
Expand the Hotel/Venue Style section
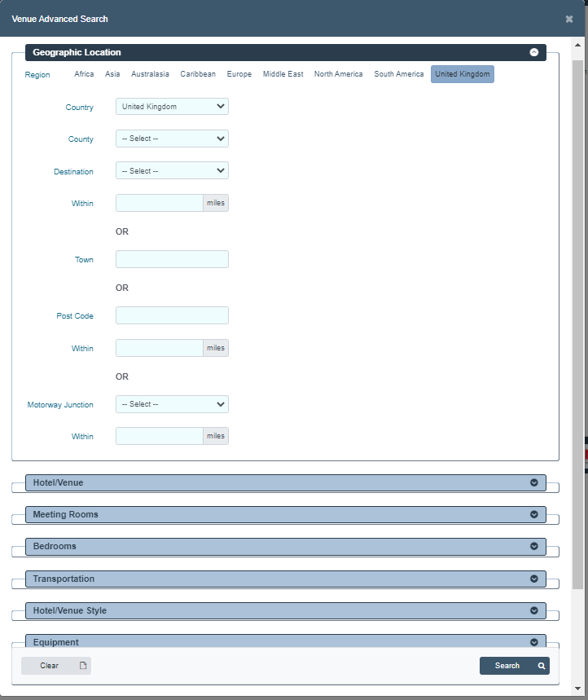(286, 610)
